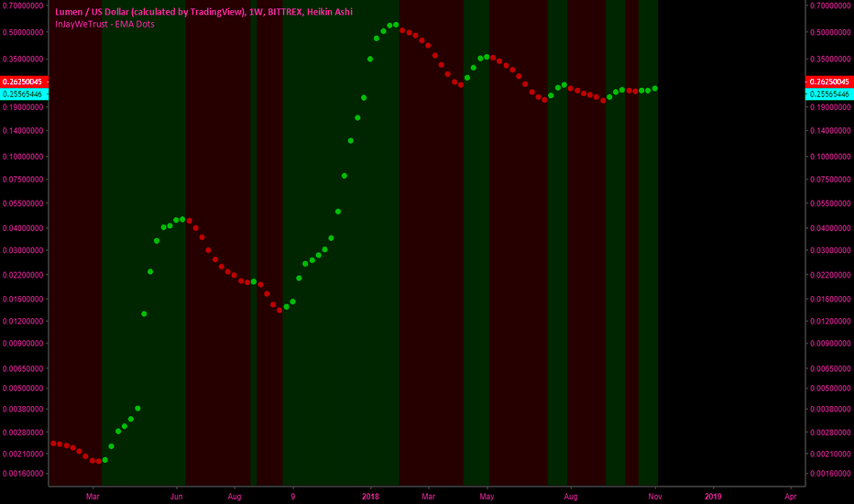Click 0.00280000 on the left price axis

point(23,433)
